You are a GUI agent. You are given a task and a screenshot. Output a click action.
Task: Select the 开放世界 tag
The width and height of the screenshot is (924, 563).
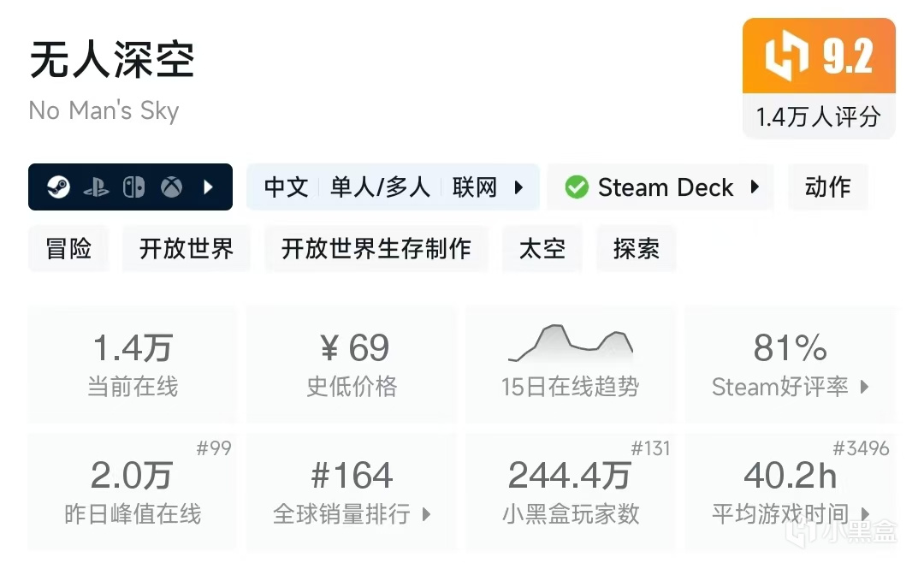click(x=187, y=249)
